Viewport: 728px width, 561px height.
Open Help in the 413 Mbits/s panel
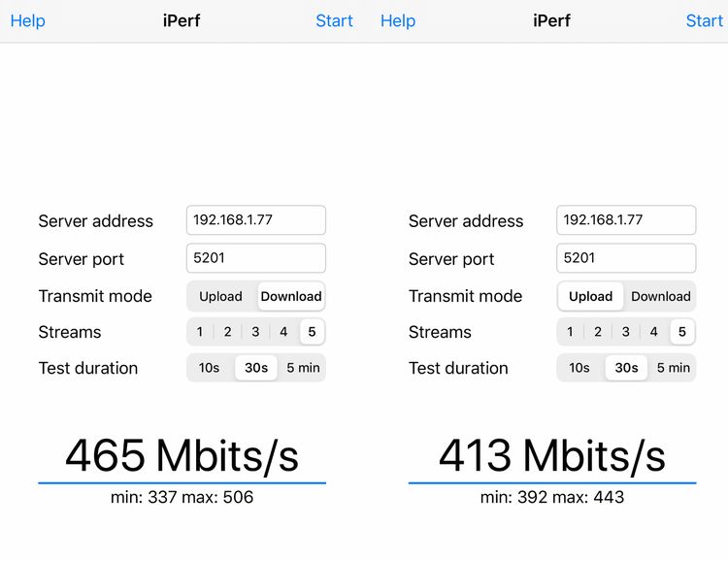[398, 20]
